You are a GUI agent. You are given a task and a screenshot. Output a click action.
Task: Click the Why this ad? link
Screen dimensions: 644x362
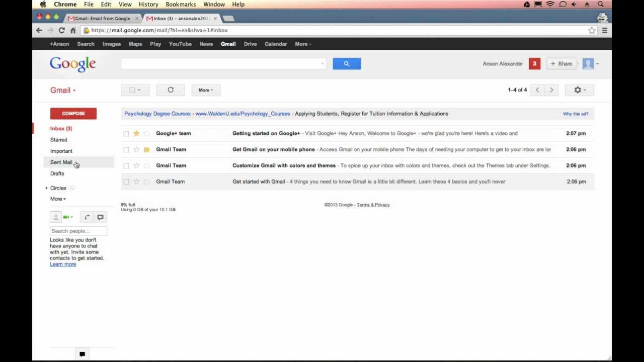pyautogui.click(x=576, y=114)
